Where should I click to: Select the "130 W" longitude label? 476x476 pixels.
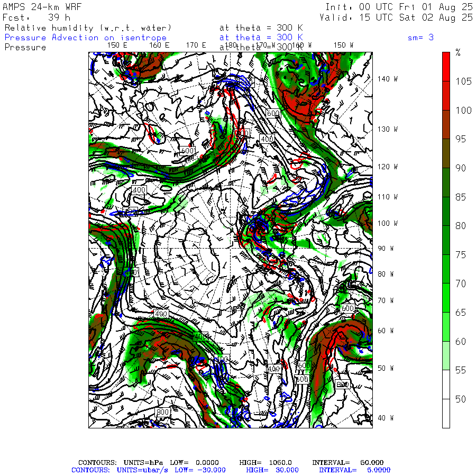click(x=388, y=129)
